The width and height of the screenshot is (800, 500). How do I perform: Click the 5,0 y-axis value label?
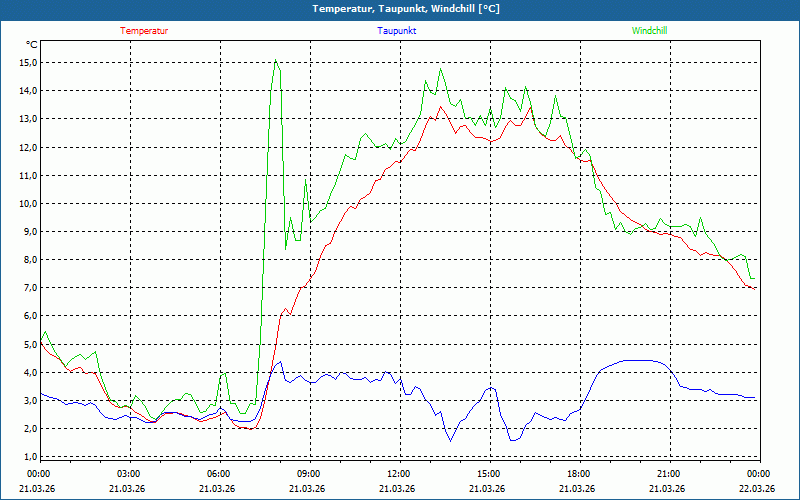(x=30, y=344)
